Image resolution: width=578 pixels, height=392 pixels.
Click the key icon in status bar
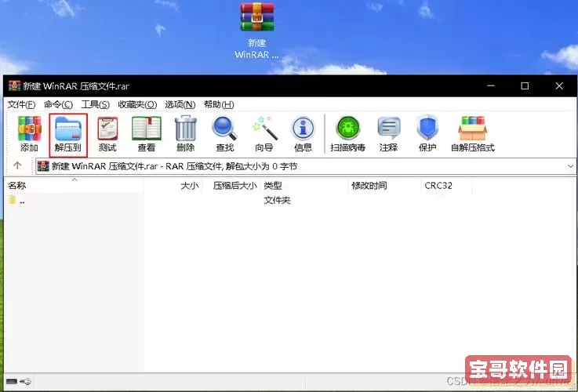pos(26,381)
